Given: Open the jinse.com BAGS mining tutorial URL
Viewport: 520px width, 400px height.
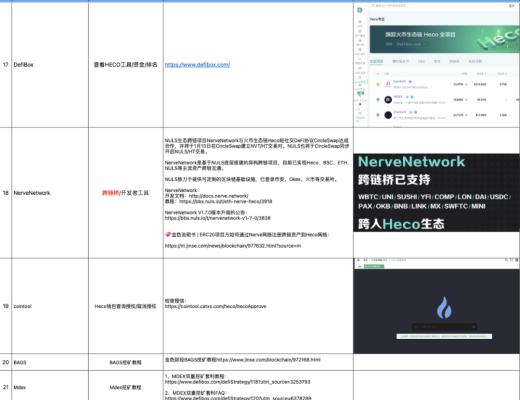Looking at the screenshot, I should point(268,360).
